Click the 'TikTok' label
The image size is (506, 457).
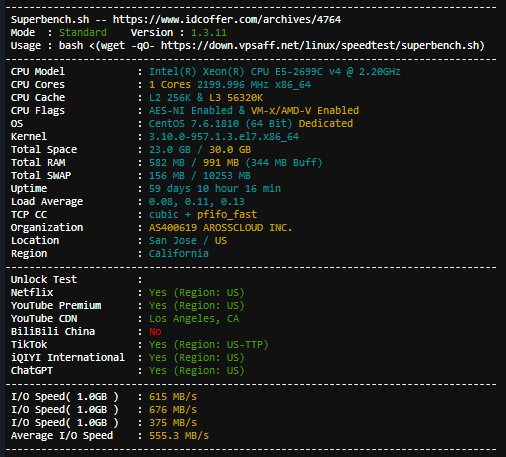pos(29,345)
